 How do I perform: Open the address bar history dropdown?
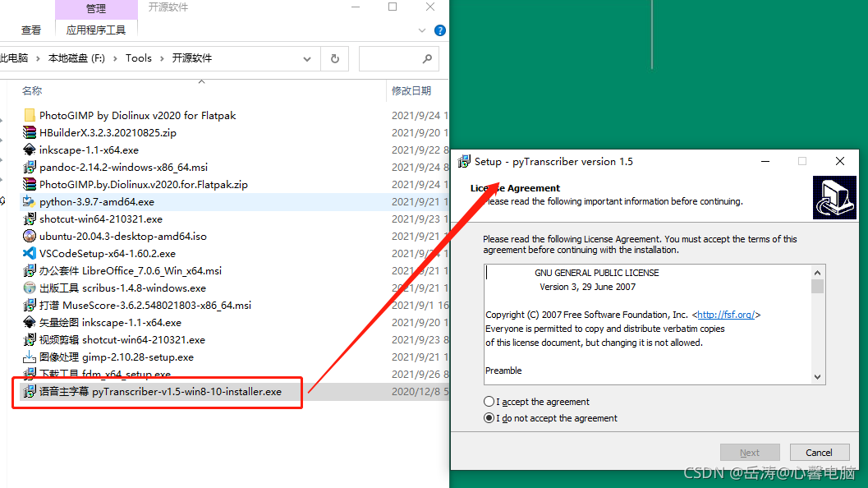coord(307,58)
